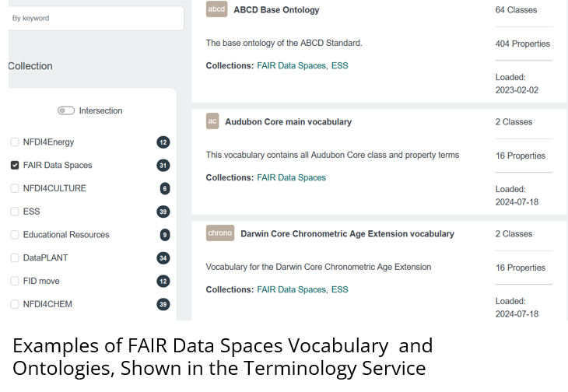This screenshot has height=392, width=568.
Task: Click the abcd ontology badge icon
Action: [x=216, y=9]
